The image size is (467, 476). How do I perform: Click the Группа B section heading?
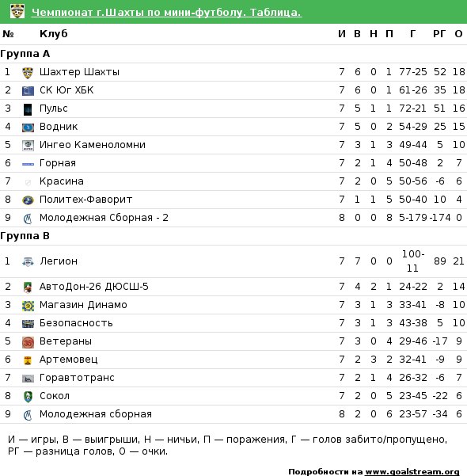tap(25, 236)
